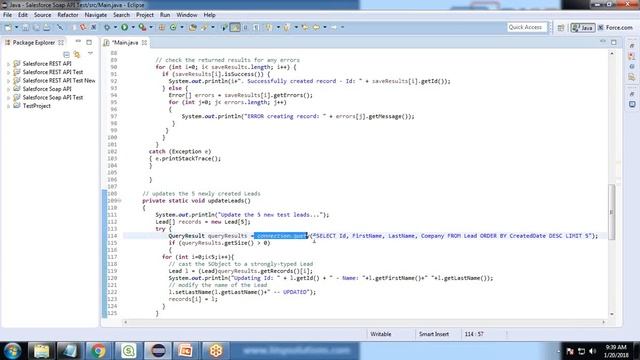Open New file dropdown arrow
The image size is (640, 360).
pos(16,27)
